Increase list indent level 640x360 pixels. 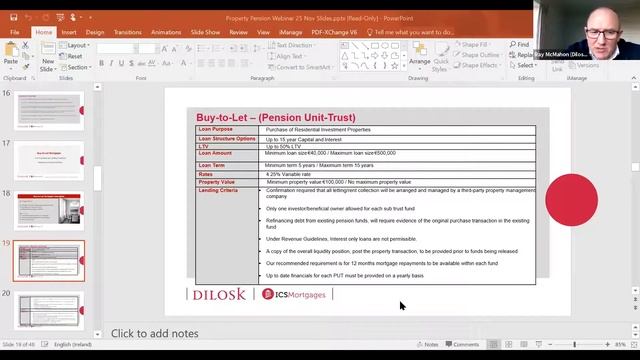tap(244, 49)
